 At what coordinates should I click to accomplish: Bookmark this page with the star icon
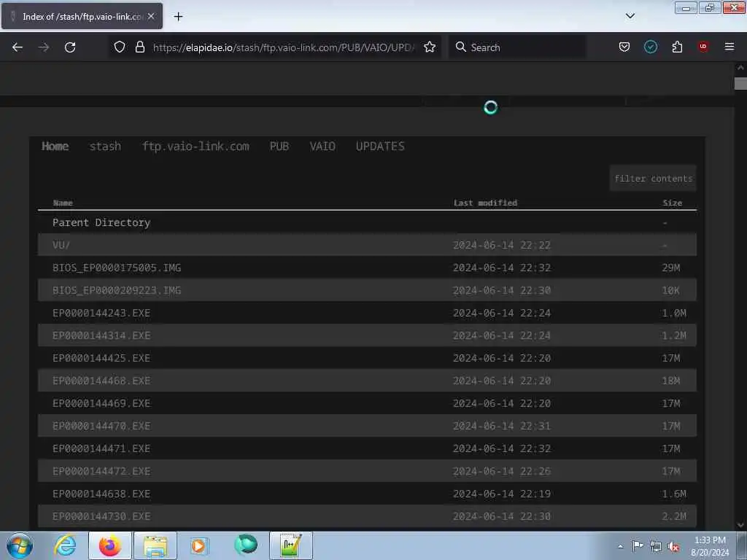click(430, 47)
